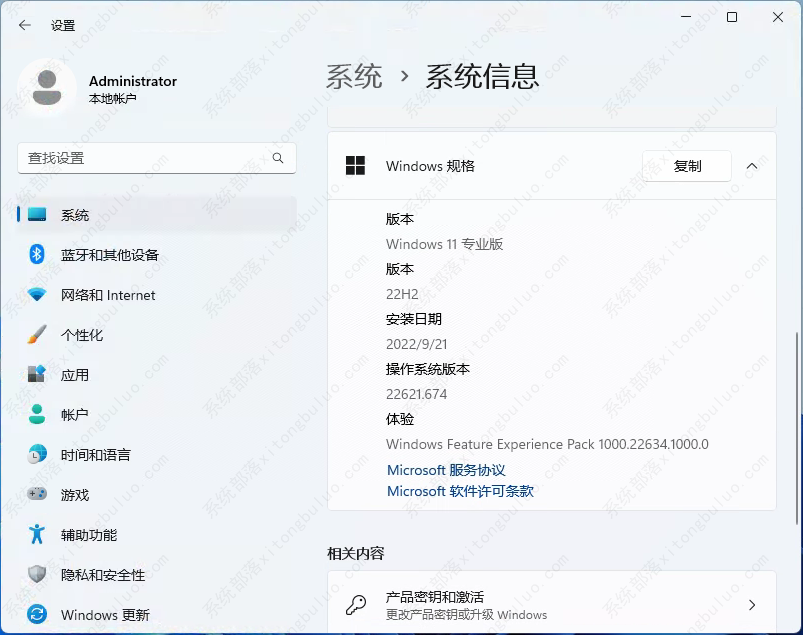Open the Microsoft 软件许可条款 link

pyautogui.click(x=460, y=491)
